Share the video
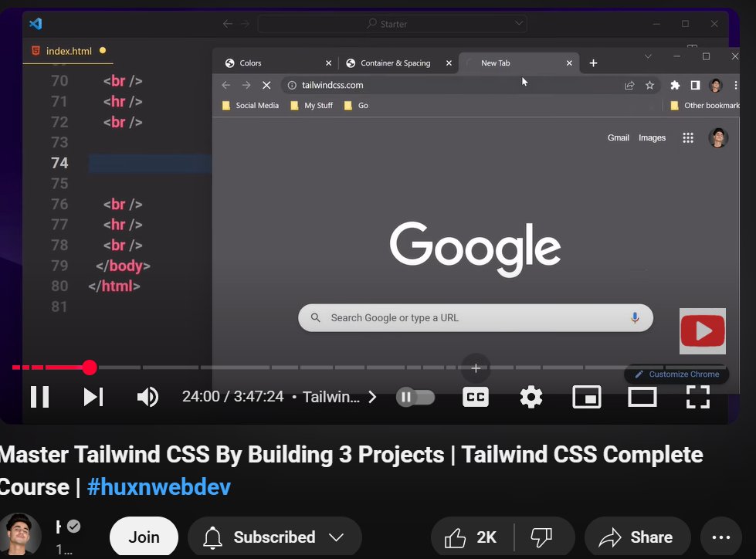The image size is (756, 559). point(637,537)
